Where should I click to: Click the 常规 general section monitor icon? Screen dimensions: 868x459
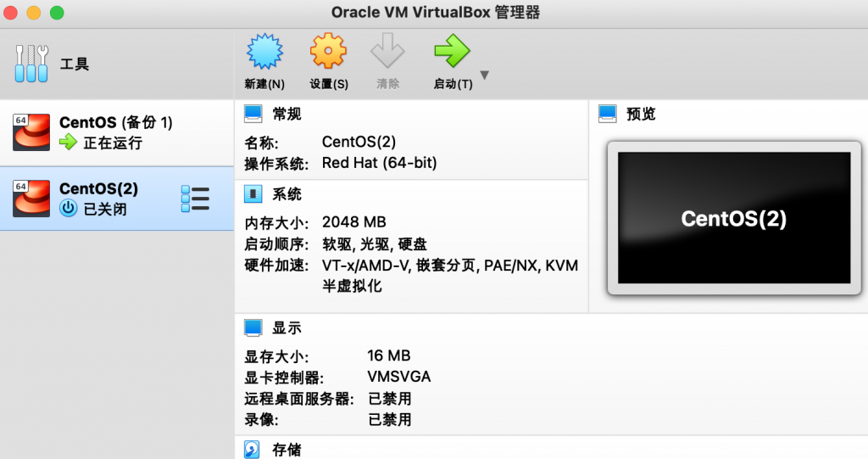point(253,114)
